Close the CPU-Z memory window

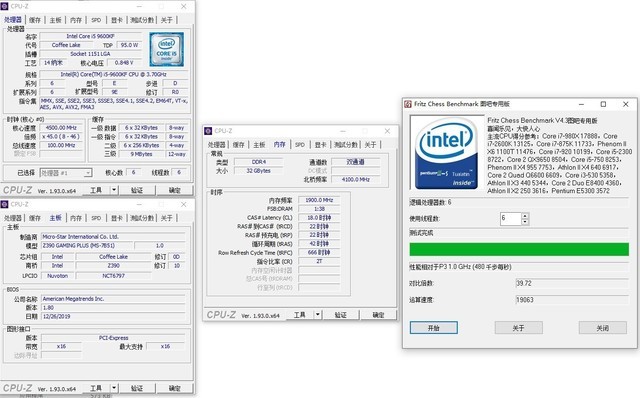(x=387, y=131)
